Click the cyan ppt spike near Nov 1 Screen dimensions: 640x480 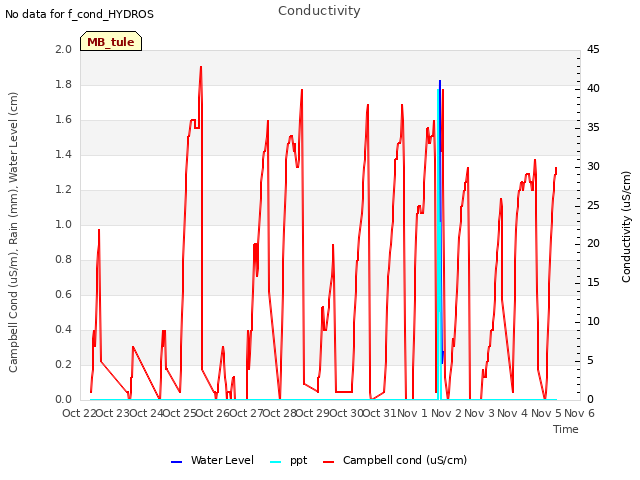(x=438, y=245)
